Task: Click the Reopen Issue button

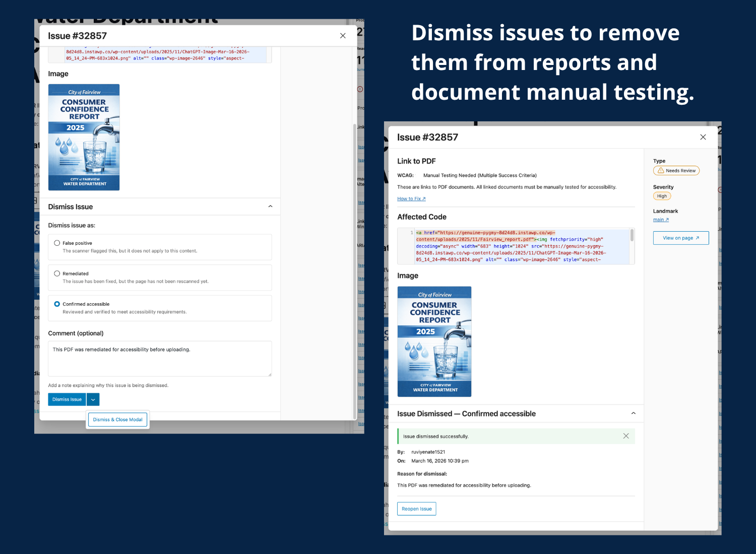Action: [x=417, y=509]
